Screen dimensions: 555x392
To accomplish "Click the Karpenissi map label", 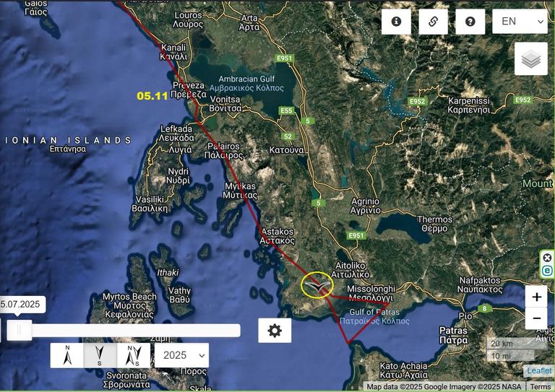I will (x=469, y=105).
